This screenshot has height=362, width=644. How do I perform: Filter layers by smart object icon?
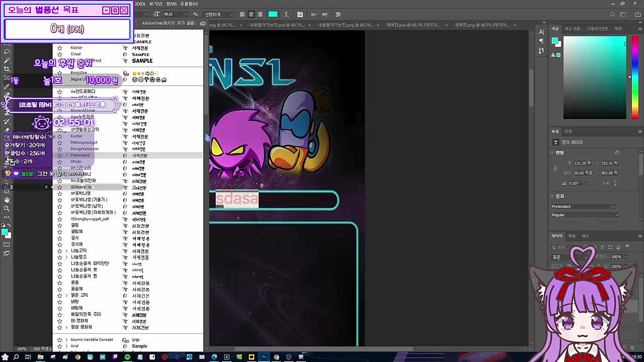pos(618,247)
